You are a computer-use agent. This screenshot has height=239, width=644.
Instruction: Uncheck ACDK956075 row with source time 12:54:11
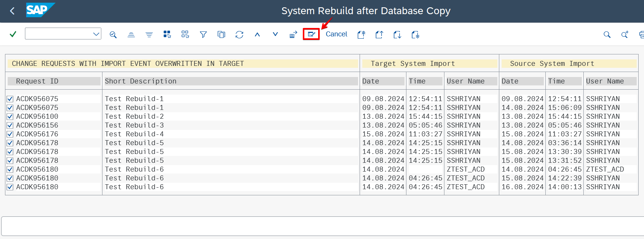pos(10,99)
